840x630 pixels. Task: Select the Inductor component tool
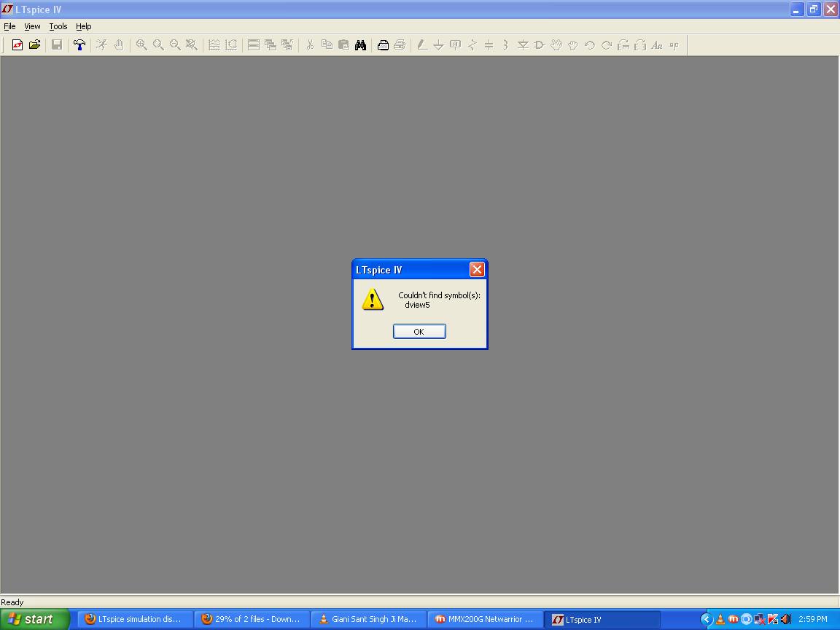click(x=505, y=45)
